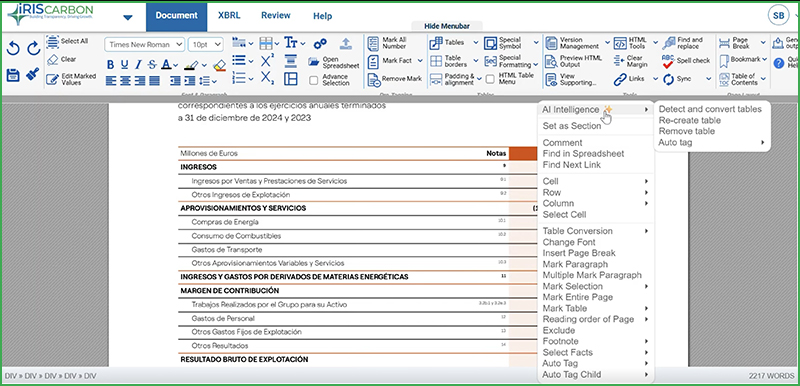Apply superscript formatting
The width and height of the screenshot is (800, 386).
[x=267, y=61]
